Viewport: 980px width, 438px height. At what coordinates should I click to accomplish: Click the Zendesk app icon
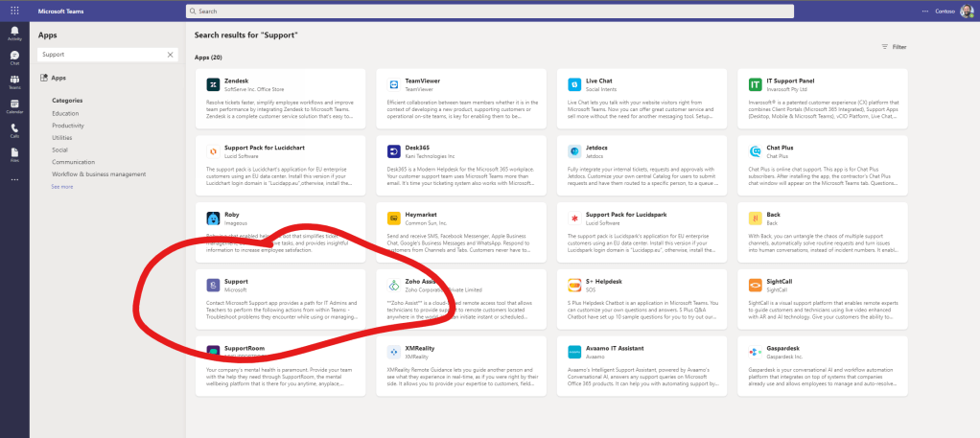(212, 84)
